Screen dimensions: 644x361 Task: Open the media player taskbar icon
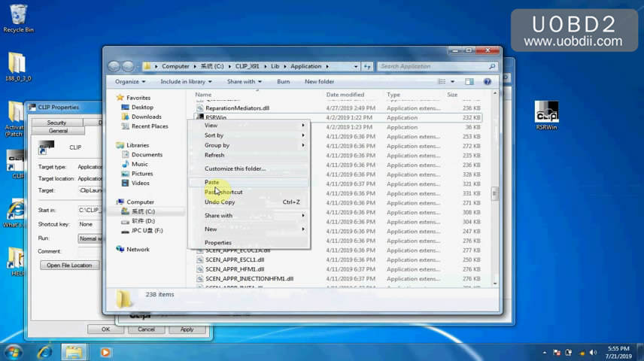click(105, 351)
